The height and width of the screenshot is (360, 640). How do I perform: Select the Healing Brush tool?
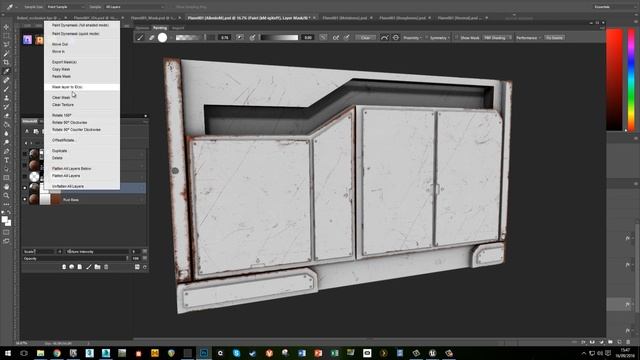point(6,80)
